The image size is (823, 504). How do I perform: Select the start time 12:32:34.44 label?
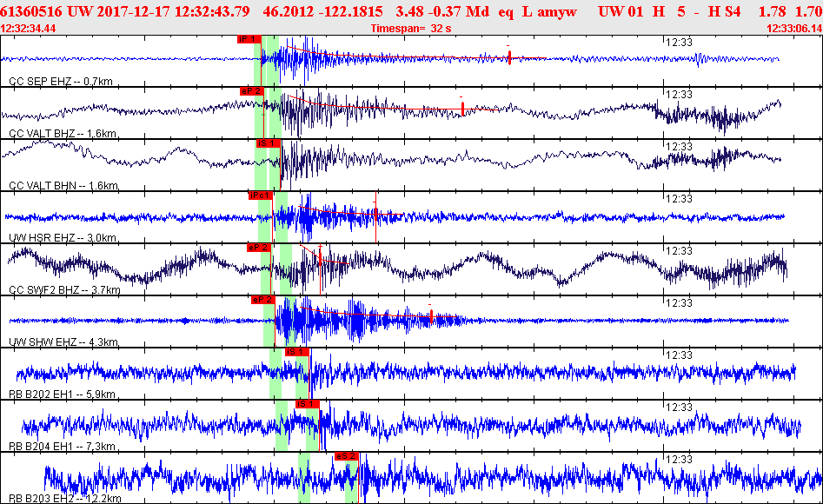[x=29, y=28]
